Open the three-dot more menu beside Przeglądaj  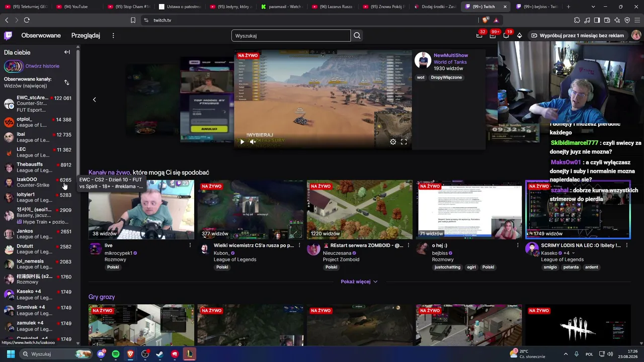[x=113, y=36]
